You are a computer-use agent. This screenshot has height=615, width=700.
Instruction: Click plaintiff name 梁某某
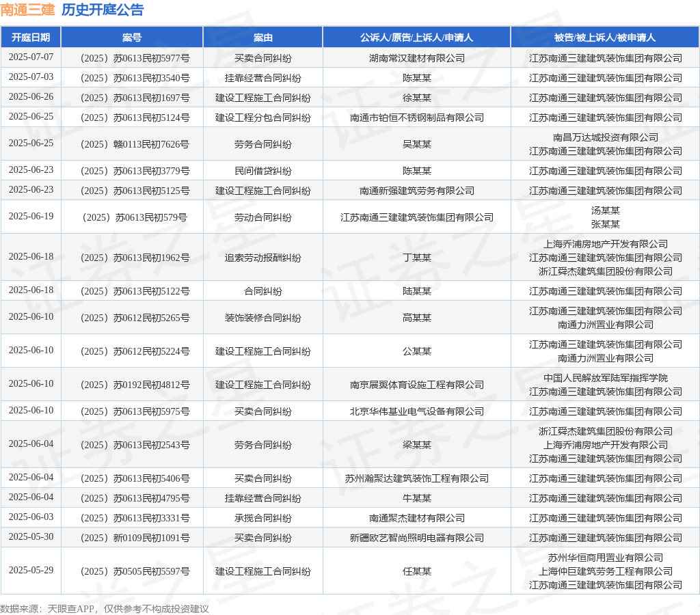417,445
